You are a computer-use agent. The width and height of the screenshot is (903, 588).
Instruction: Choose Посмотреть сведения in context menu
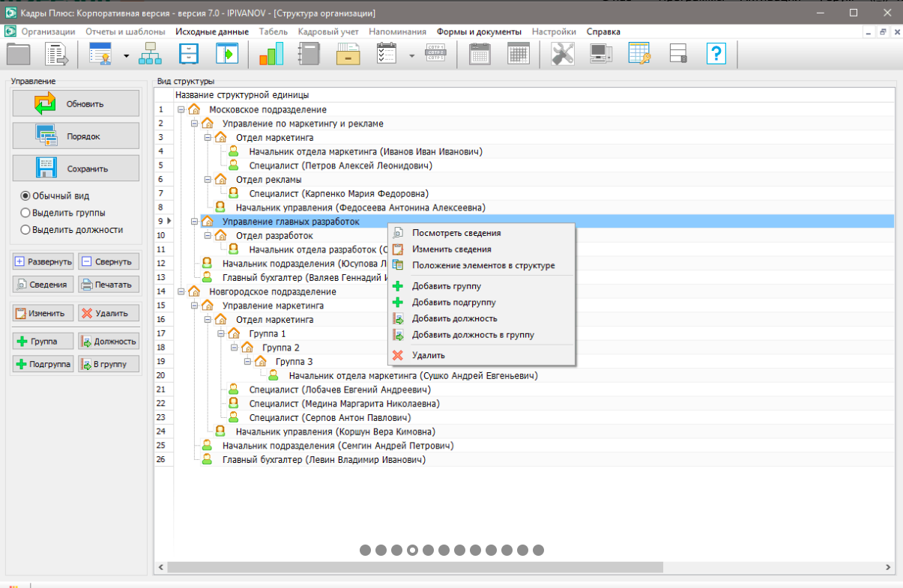pyautogui.click(x=481, y=233)
